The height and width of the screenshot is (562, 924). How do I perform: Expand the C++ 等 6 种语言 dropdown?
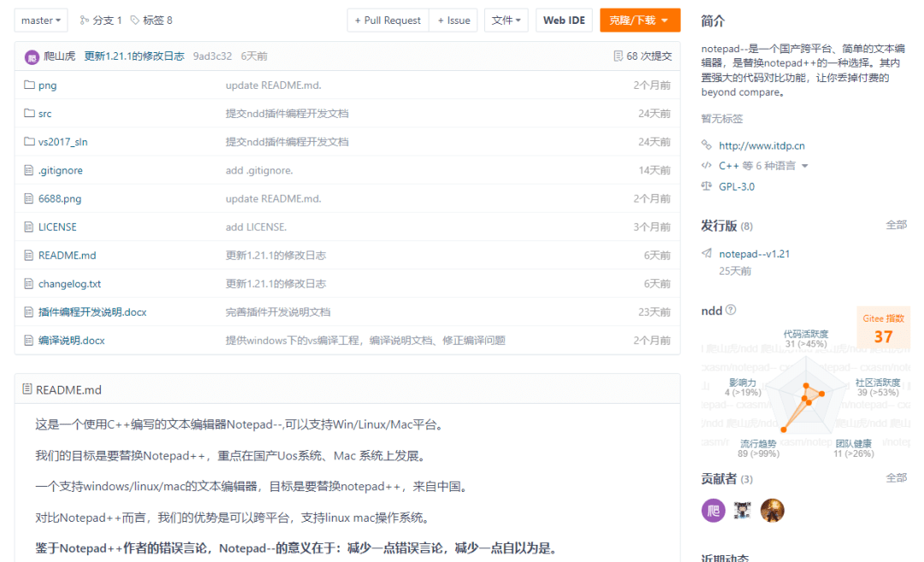[x=763, y=166]
